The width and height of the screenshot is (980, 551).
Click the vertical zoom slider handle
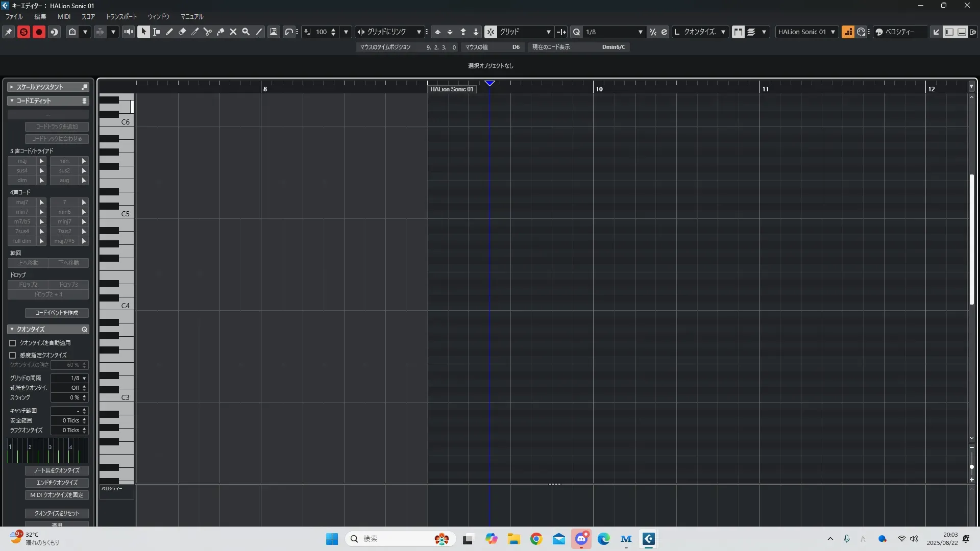[972, 466]
